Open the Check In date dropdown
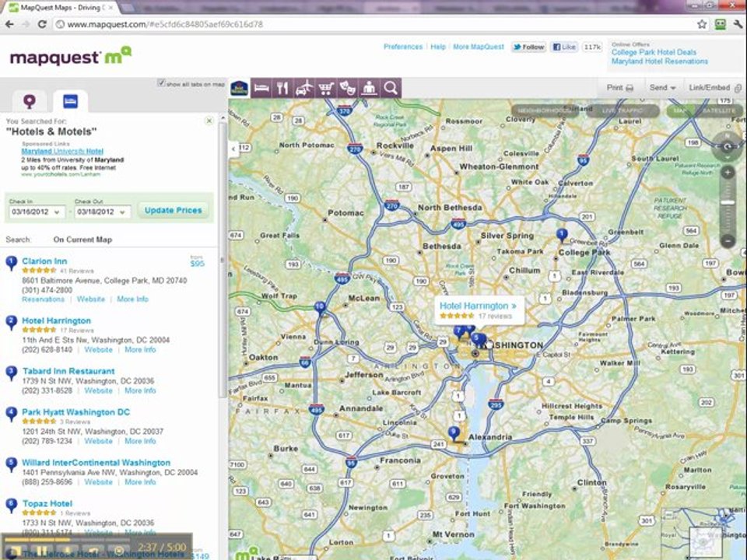Viewport: 747px width, 560px height. (x=37, y=212)
